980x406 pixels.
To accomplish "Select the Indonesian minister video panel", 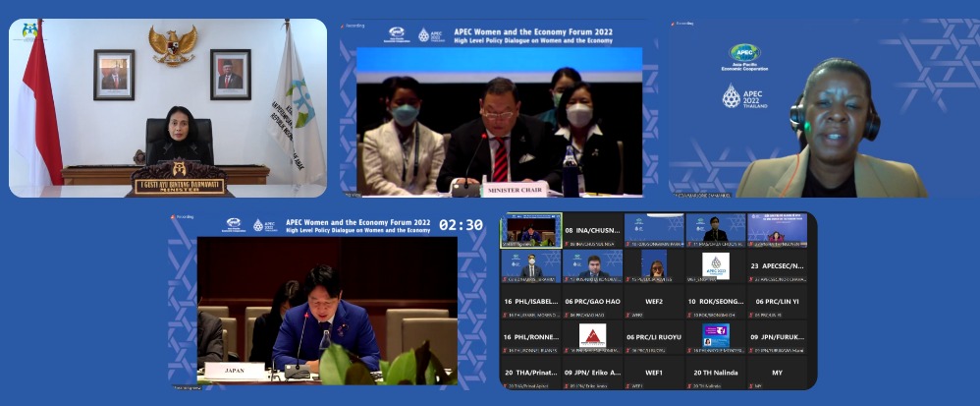I will tap(168, 108).
